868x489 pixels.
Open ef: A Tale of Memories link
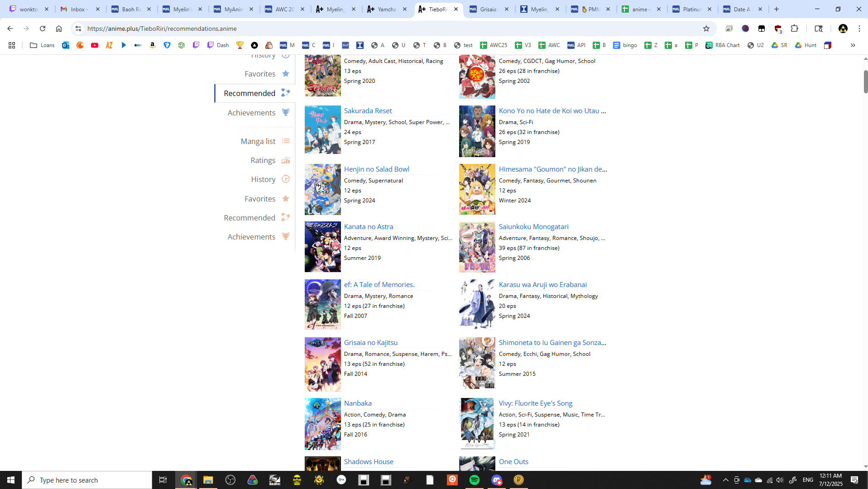point(379,285)
